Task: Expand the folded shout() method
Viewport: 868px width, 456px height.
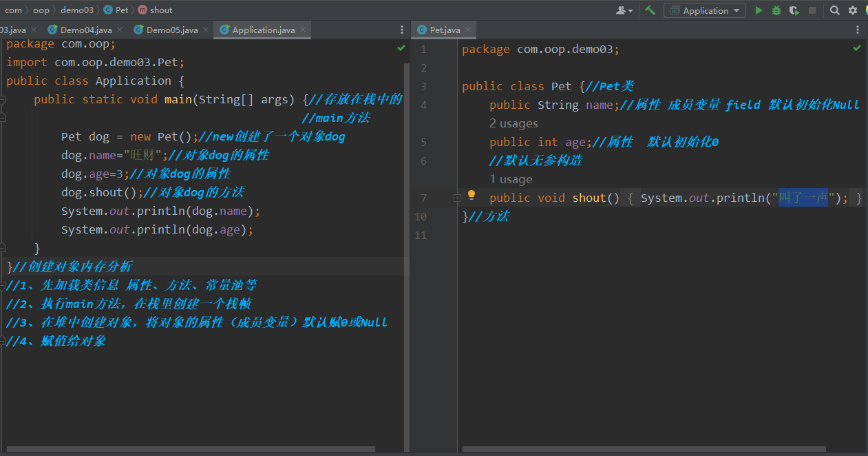Action: [457, 198]
